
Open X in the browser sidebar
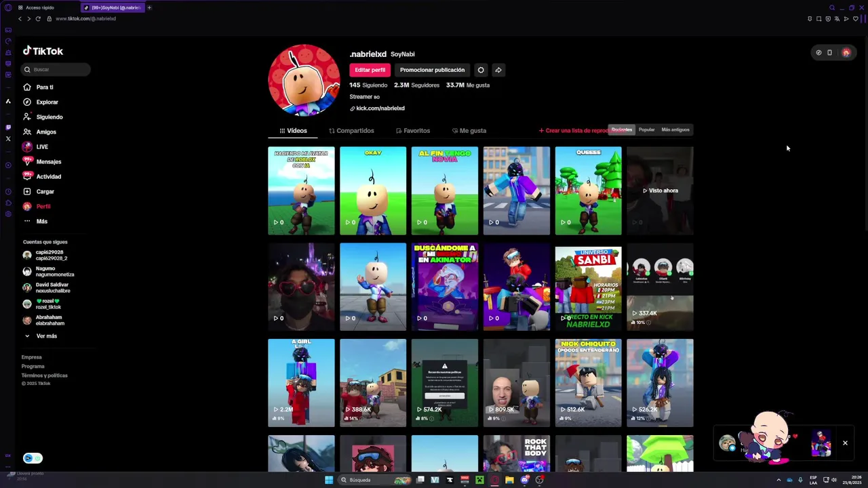point(8,138)
